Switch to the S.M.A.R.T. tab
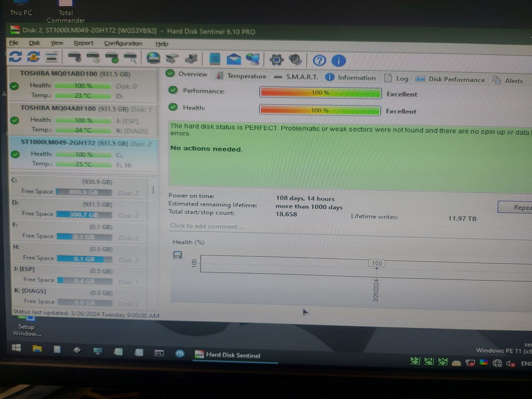The height and width of the screenshot is (399, 532). tap(296, 77)
